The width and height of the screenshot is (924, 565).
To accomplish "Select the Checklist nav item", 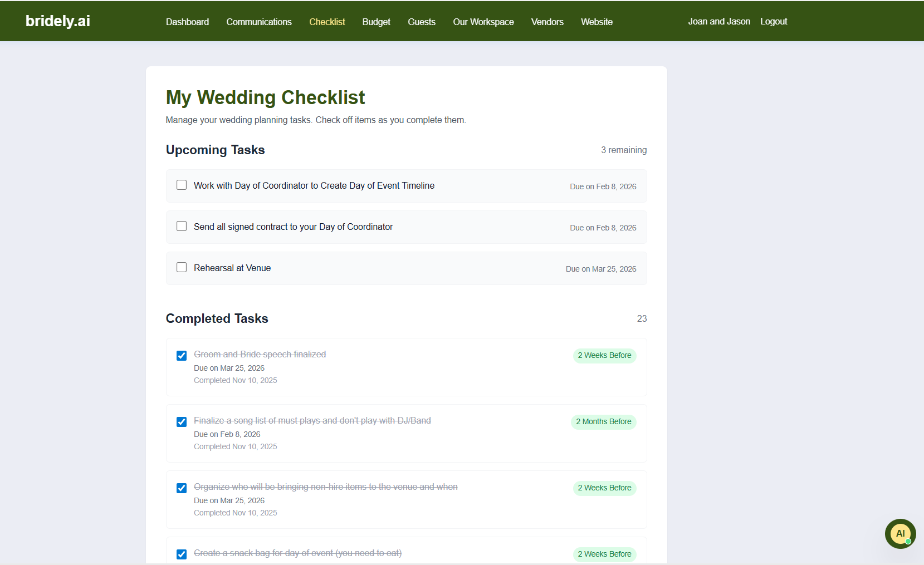I will pos(327,22).
